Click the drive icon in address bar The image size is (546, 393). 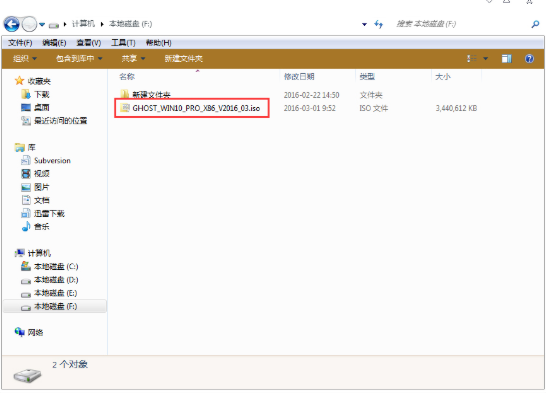[54, 25]
